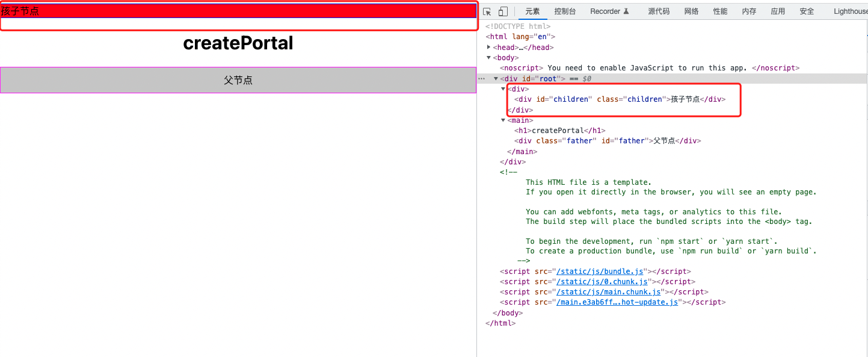Select the h1 createPortal element row

click(559, 131)
